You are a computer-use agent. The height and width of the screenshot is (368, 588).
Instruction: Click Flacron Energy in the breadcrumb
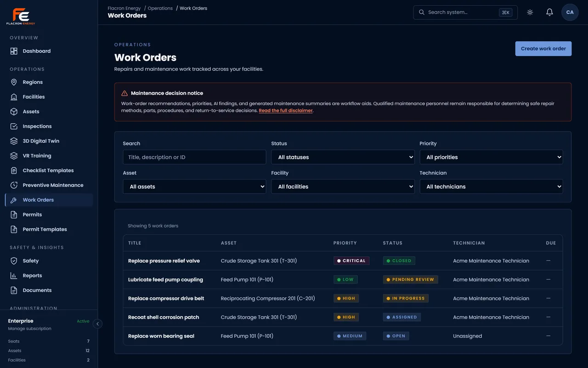pyautogui.click(x=124, y=8)
